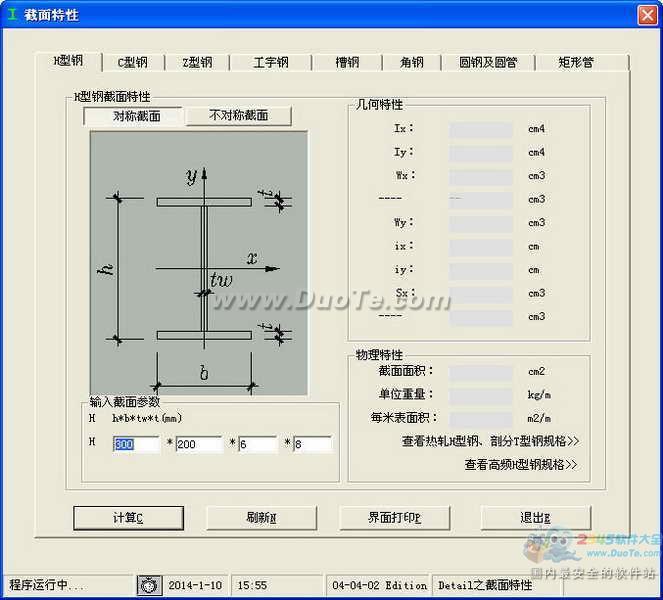Click the 刷新N button

[261, 518]
